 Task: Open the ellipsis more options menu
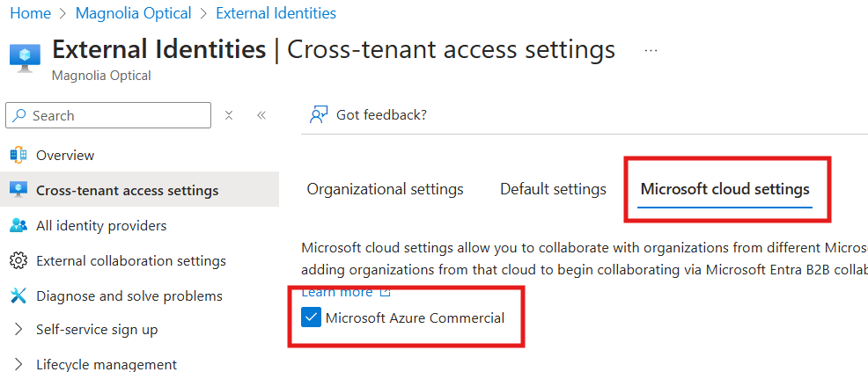pyautogui.click(x=651, y=50)
